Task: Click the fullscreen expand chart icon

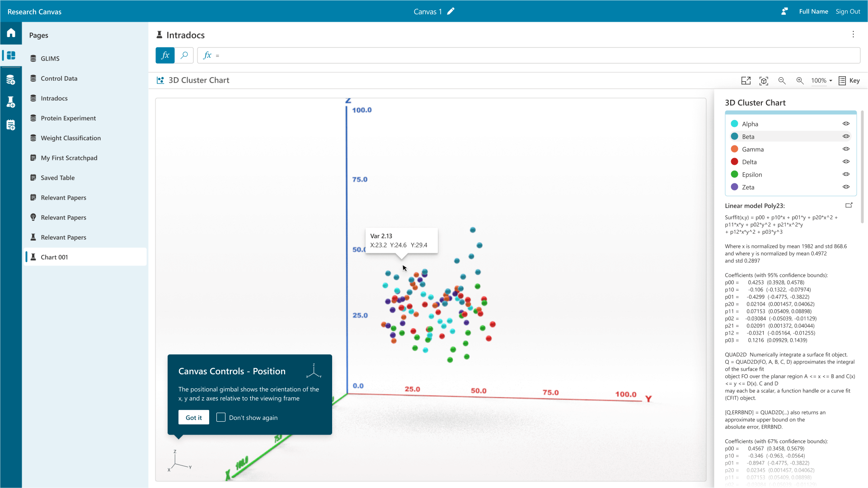Action: 746,80
